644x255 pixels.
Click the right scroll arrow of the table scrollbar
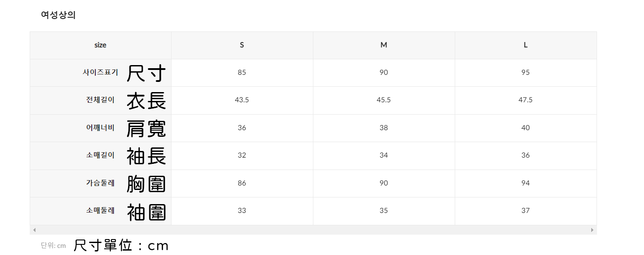point(592,230)
